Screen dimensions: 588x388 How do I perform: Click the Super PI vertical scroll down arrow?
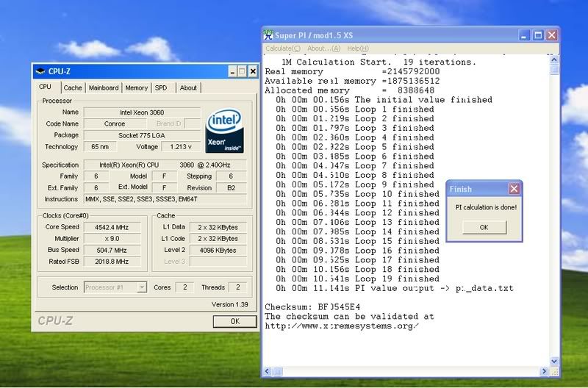(554, 361)
